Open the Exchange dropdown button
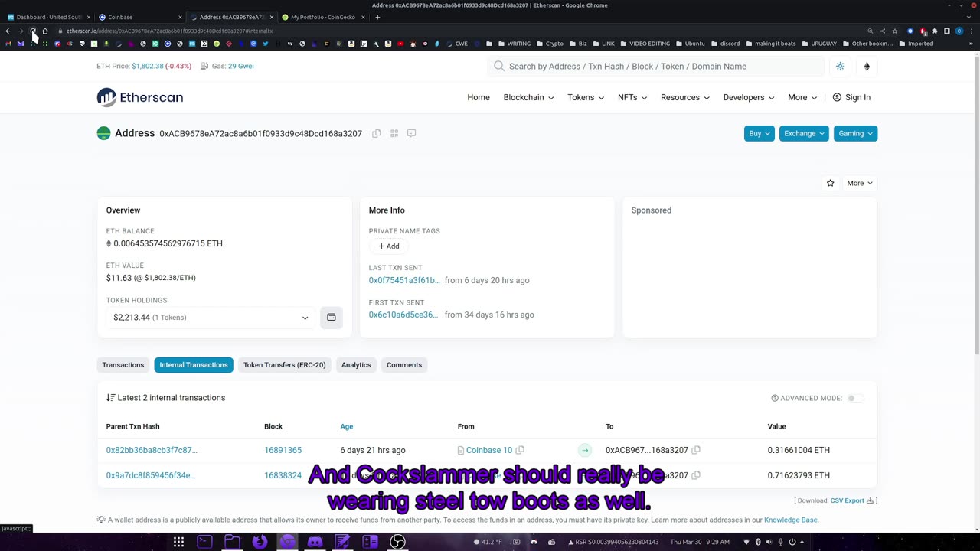The height and width of the screenshot is (551, 980). coord(804,133)
